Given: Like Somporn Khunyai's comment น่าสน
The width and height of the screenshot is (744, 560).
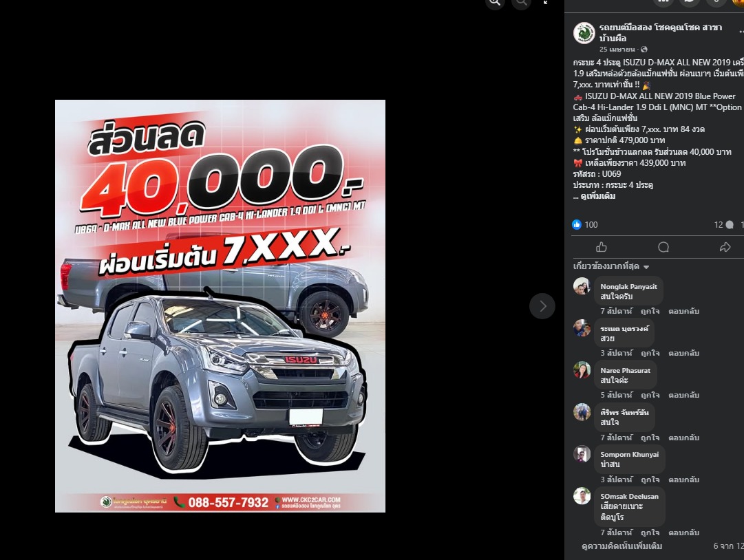Looking at the screenshot, I should tap(650, 480).
